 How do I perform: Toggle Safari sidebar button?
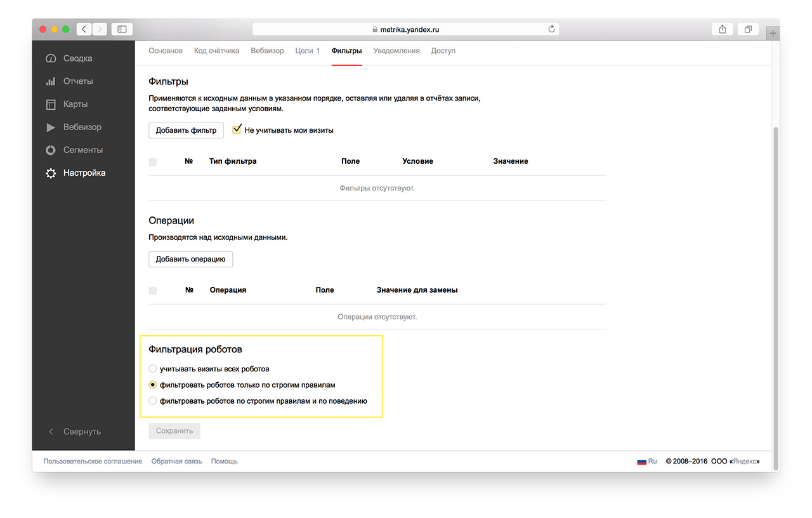[122, 29]
